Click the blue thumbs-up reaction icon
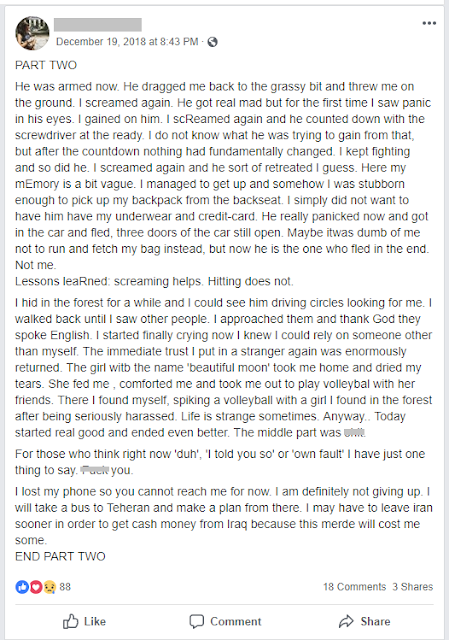 pyautogui.click(x=22, y=587)
